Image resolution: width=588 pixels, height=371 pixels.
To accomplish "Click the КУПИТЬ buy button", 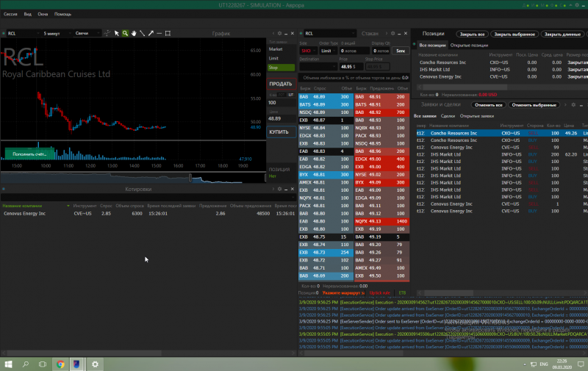I will 281,132.
